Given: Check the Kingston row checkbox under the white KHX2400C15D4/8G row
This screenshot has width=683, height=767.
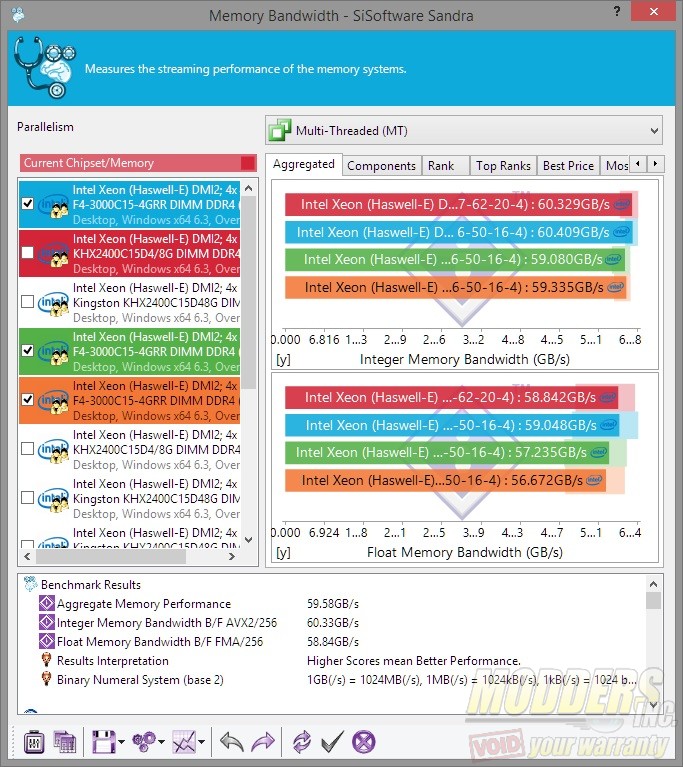Looking at the screenshot, I should 28,497.
